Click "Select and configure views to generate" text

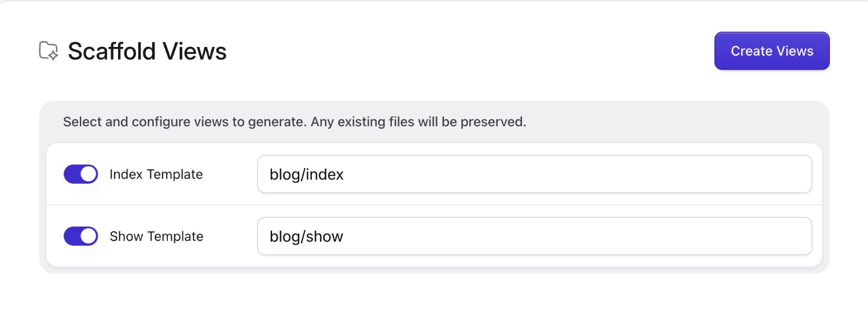click(185, 122)
